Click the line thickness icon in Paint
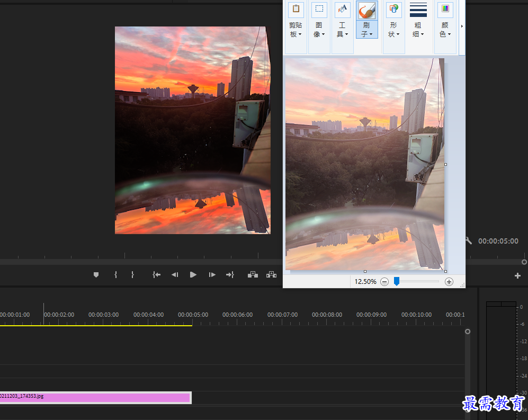This screenshot has width=528, height=420. (x=418, y=10)
